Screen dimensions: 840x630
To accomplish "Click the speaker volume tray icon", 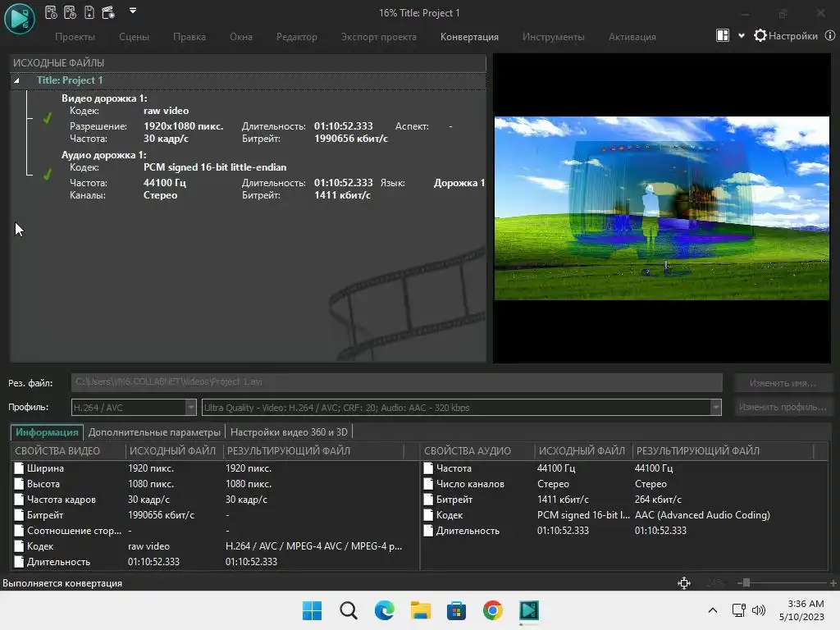I will [759, 610].
